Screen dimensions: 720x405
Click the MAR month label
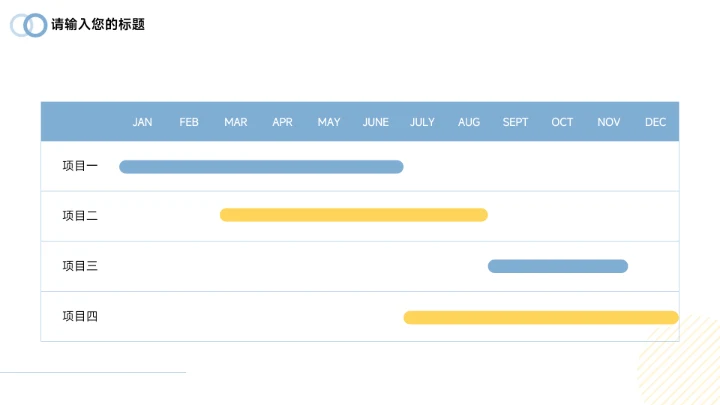coord(236,122)
